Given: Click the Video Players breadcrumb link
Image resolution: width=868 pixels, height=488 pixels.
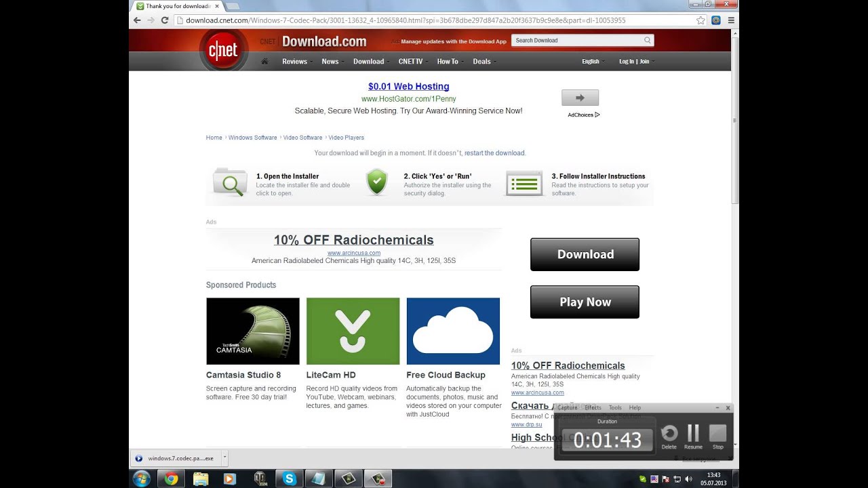Looking at the screenshot, I should pos(347,138).
